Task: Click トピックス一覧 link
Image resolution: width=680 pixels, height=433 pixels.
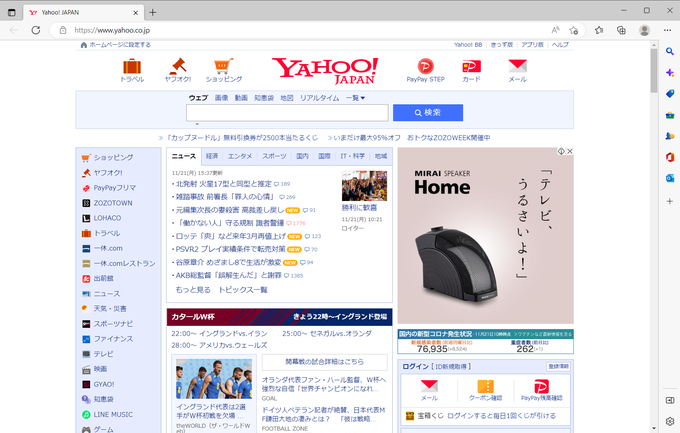Action: click(243, 290)
